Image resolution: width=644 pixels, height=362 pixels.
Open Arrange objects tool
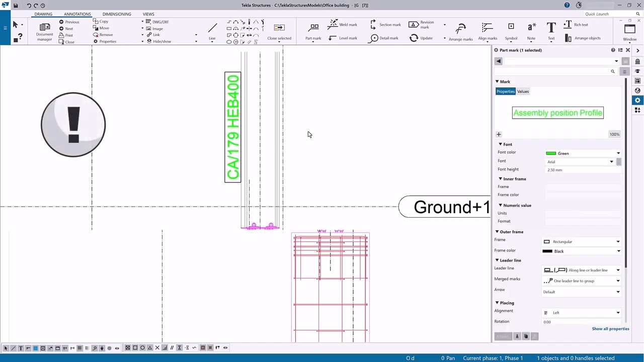(x=583, y=38)
